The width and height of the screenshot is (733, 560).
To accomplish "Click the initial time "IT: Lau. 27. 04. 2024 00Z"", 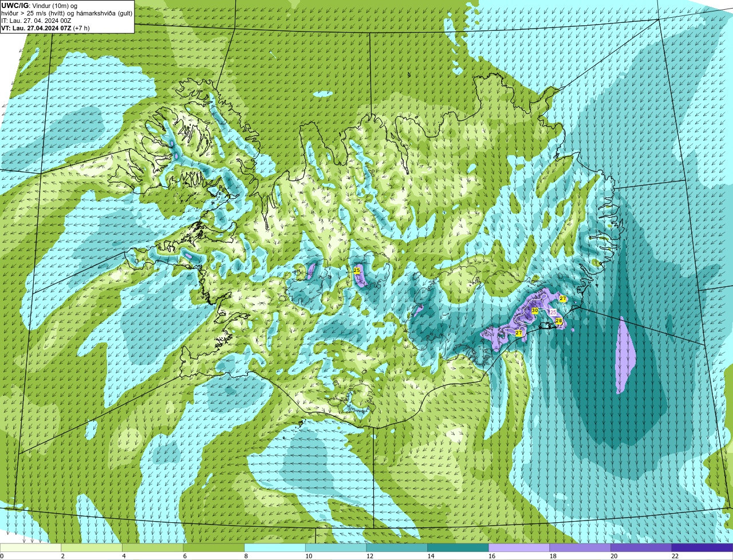I will pos(36,20).
